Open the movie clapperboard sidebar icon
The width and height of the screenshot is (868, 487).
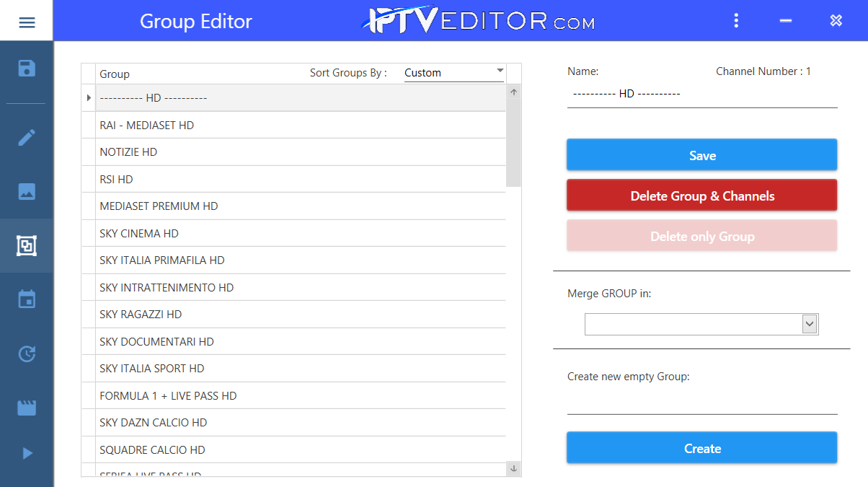[x=27, y=408]
